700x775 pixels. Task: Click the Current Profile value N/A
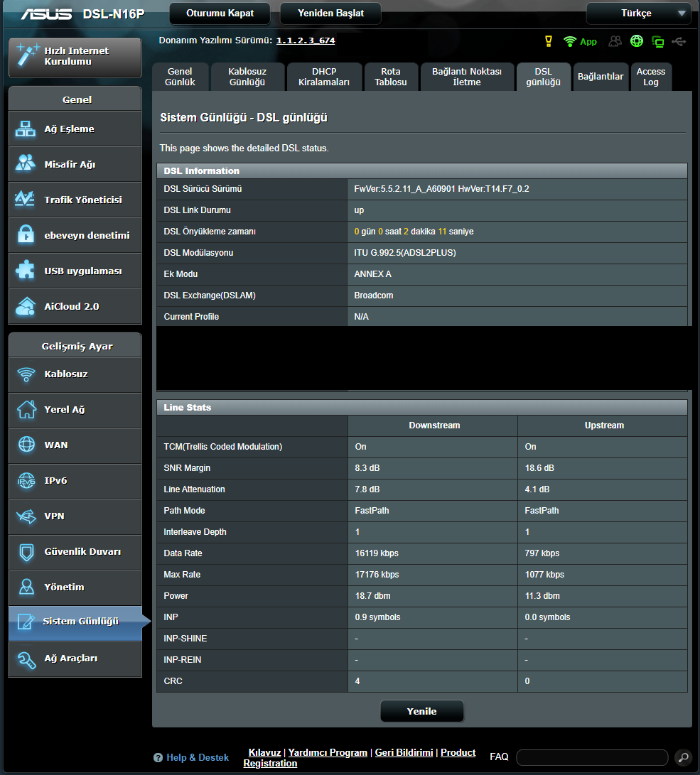click(361, 317)
